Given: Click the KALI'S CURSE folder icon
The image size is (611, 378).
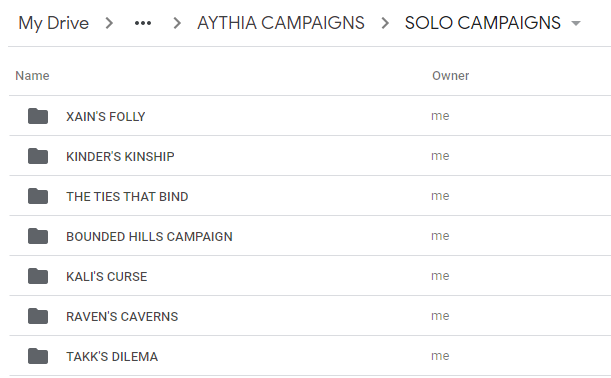Looking at the screenshot, I should click(38, 276).
